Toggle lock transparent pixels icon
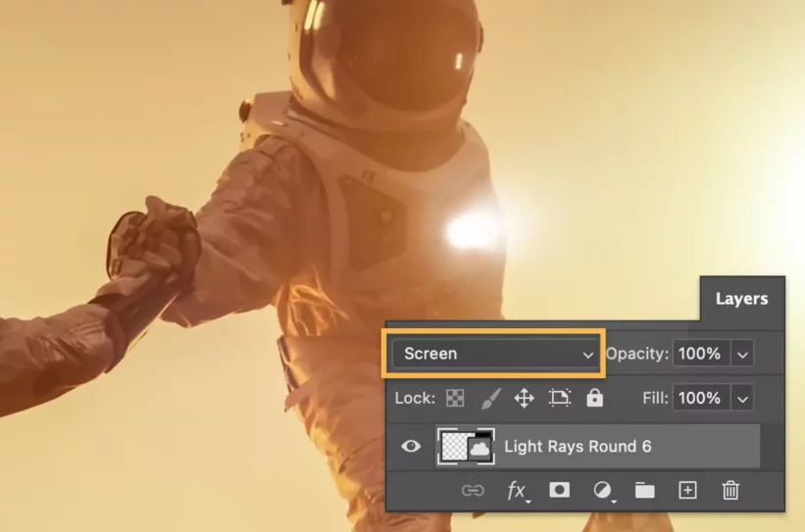The height and width of the screenshot is (532, 805). click(455, 398)
